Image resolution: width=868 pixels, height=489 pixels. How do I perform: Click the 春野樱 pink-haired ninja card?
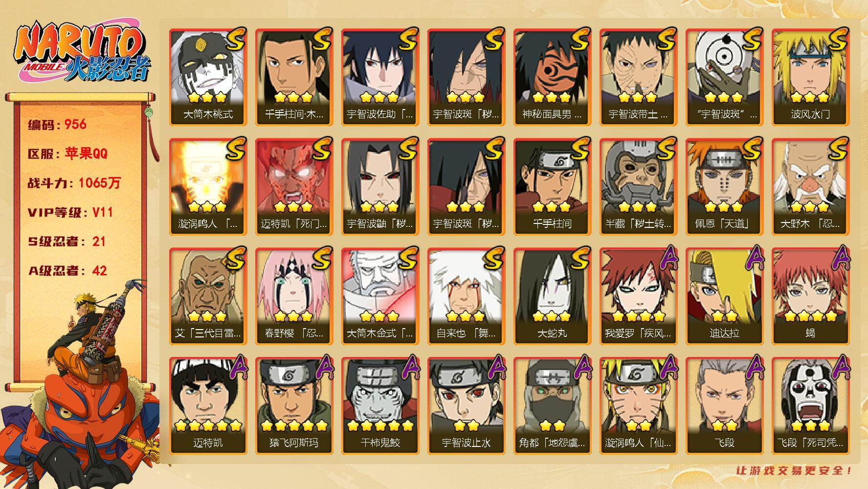coord(294,296)
